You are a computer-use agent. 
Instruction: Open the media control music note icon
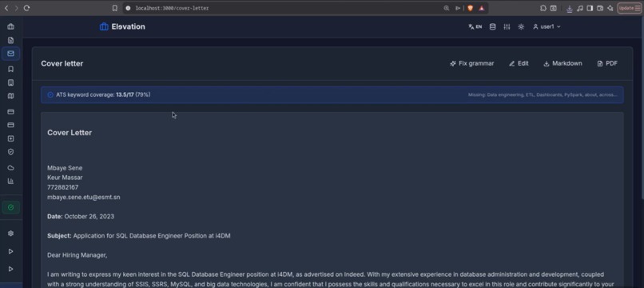pyautogui.click(x=580, y=8)
